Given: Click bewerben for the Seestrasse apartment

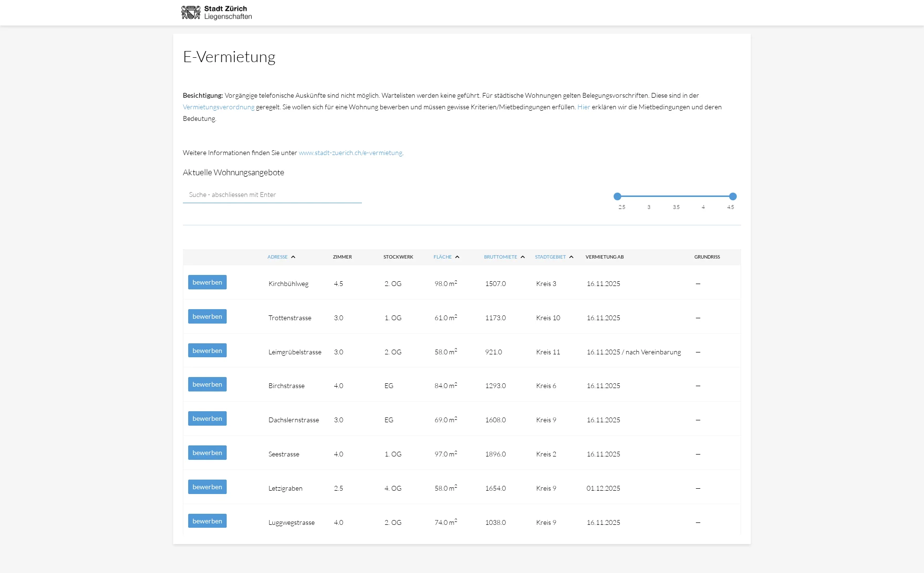Looking at the screenshot, I should [x=207, y=453].
